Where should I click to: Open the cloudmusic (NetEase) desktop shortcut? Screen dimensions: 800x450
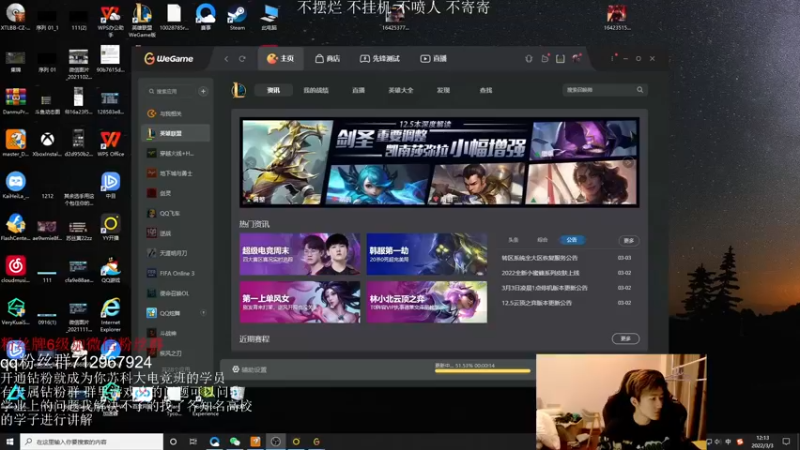coord(16,269)
